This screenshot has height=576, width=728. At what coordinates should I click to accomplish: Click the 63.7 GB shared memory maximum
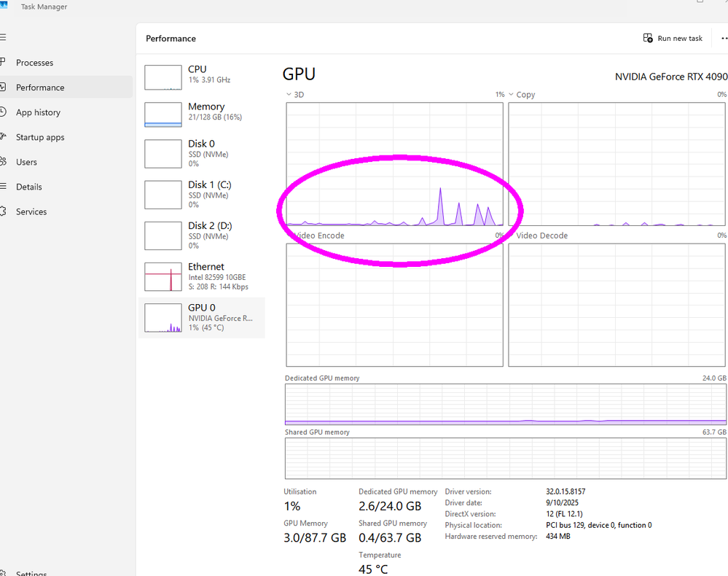point(715,432)
